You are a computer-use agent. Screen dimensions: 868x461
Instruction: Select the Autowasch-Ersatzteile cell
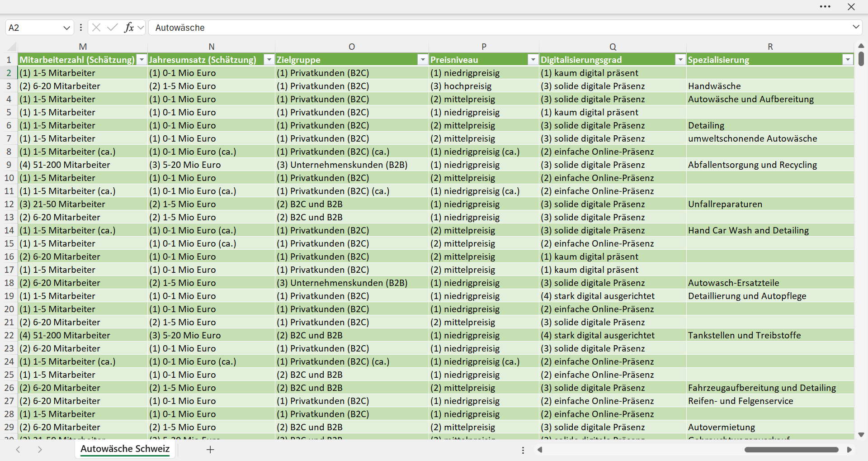click(770, 283)
